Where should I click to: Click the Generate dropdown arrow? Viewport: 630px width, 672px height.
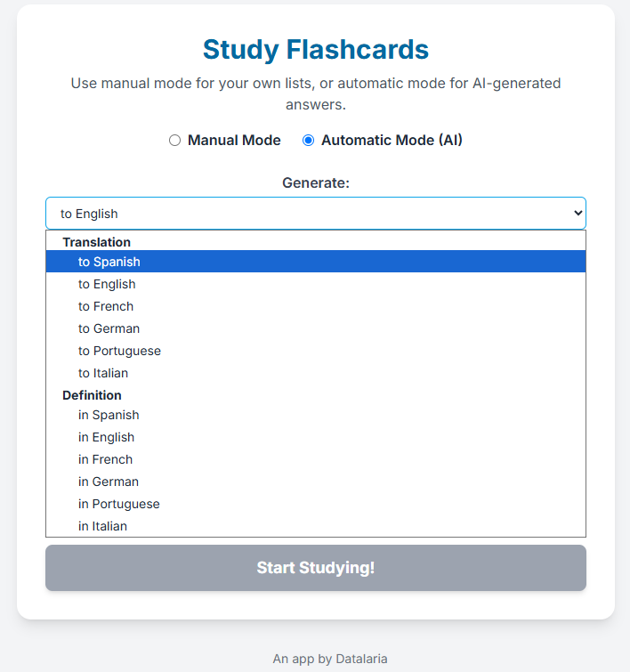[577, 214]
